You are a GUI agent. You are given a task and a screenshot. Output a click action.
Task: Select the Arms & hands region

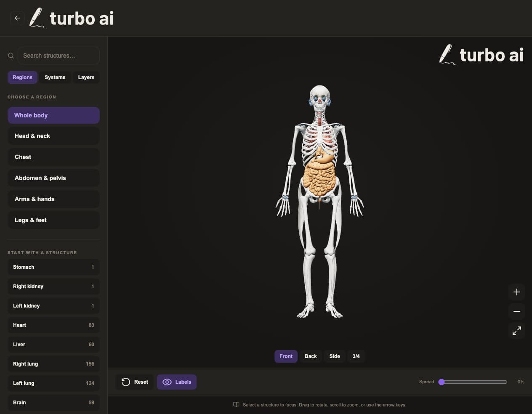click(53, 199)
